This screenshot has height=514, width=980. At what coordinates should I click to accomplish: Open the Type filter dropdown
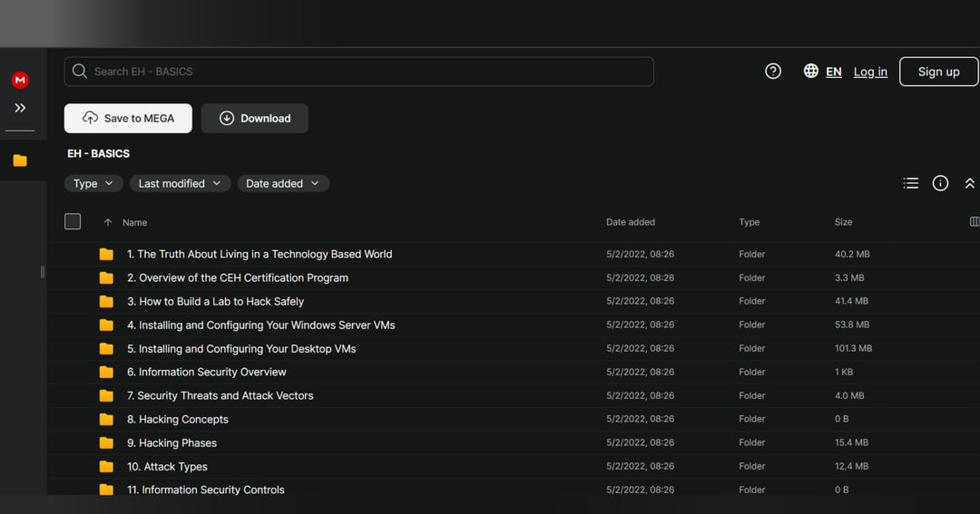pyautogui.click(x=93, y=184)
